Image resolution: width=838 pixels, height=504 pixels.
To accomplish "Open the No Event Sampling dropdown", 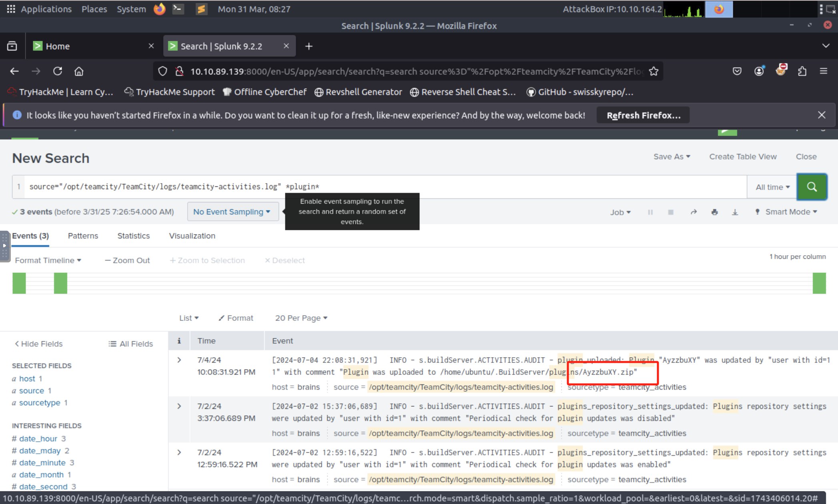I will (x=232, y=212).
